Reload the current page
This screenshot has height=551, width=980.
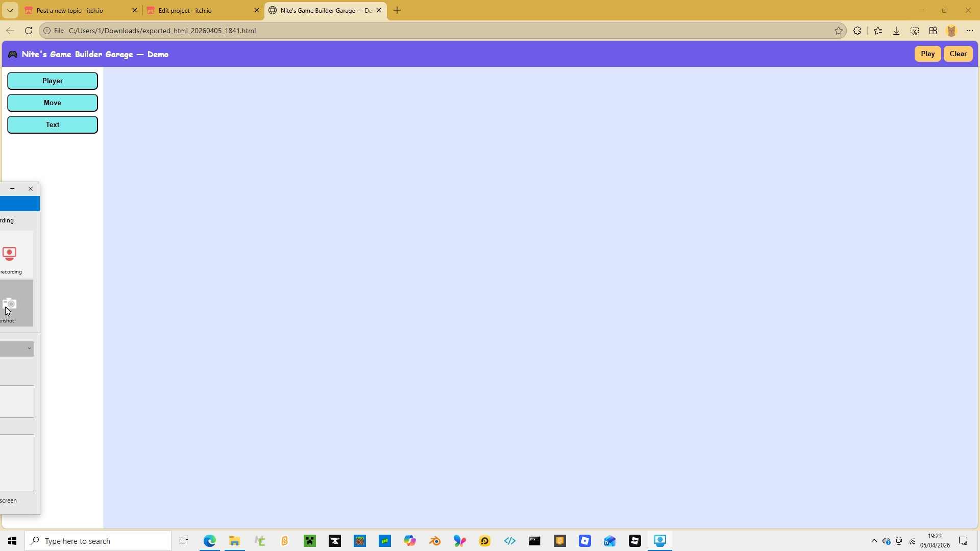pyautogui.click(x=29, y=31)
